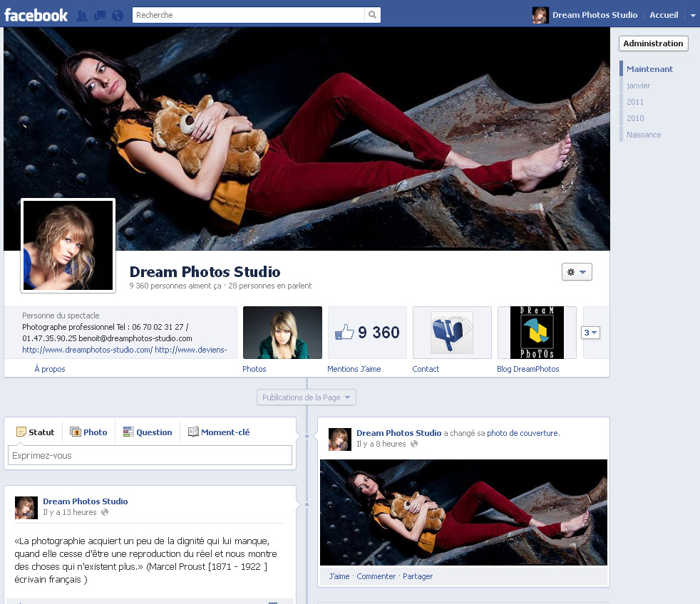Jump to 2011 on the timeline
Screen dimensions: 700x604
coord(635,102)
